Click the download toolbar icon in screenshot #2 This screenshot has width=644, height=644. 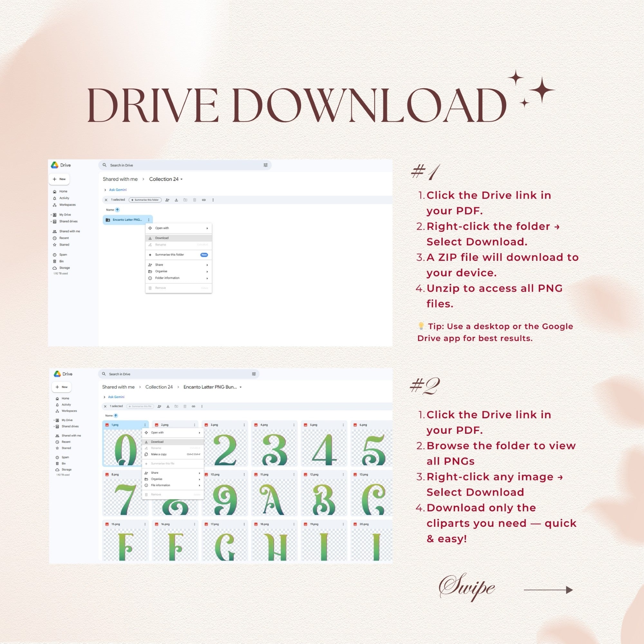pos(168,406)
